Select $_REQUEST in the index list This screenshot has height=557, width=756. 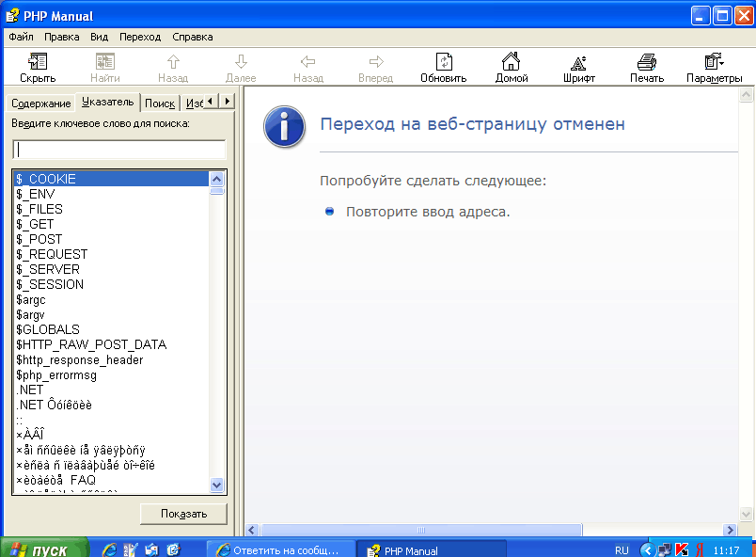tap(111, 254)
